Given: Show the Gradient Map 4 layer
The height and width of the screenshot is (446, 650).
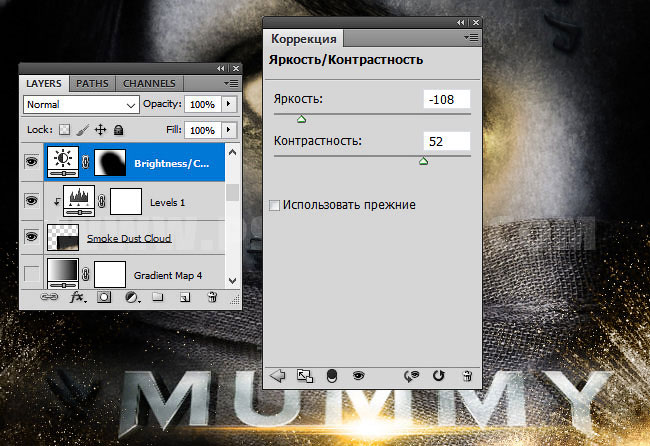Looking at the screenshot, I should click(x=32, y=274).
